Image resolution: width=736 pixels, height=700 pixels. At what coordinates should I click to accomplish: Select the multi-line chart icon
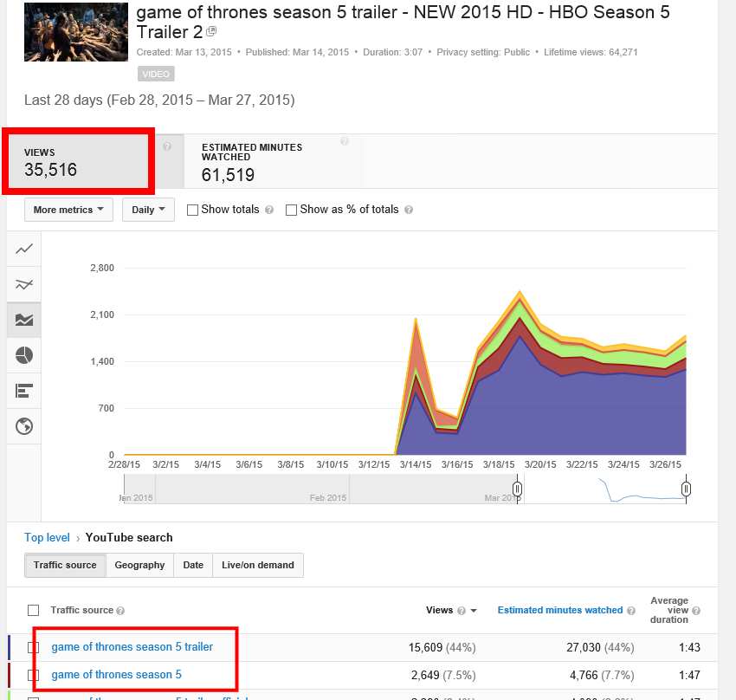pos(24,284)
